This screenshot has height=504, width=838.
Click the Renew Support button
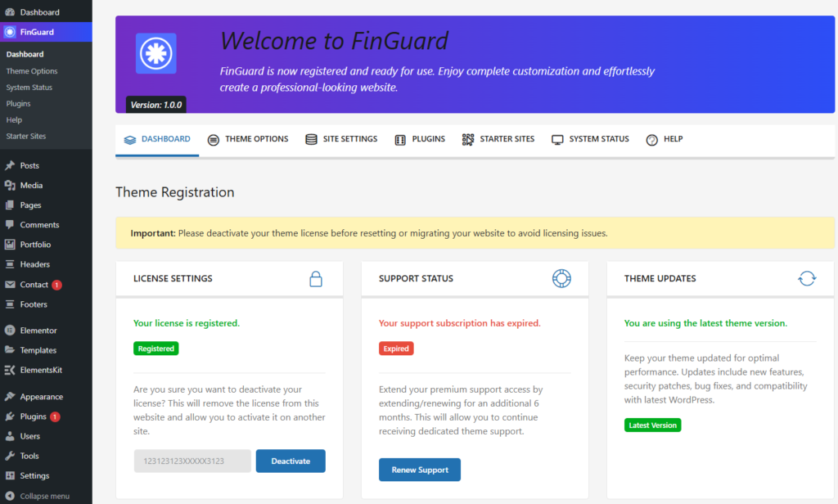tap(420, 470)
